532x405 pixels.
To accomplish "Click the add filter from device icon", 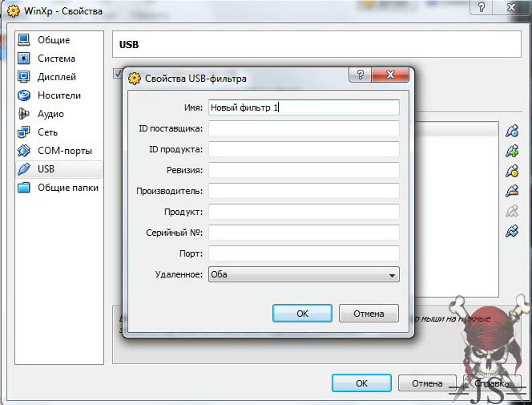I will (x=512, y=151).
